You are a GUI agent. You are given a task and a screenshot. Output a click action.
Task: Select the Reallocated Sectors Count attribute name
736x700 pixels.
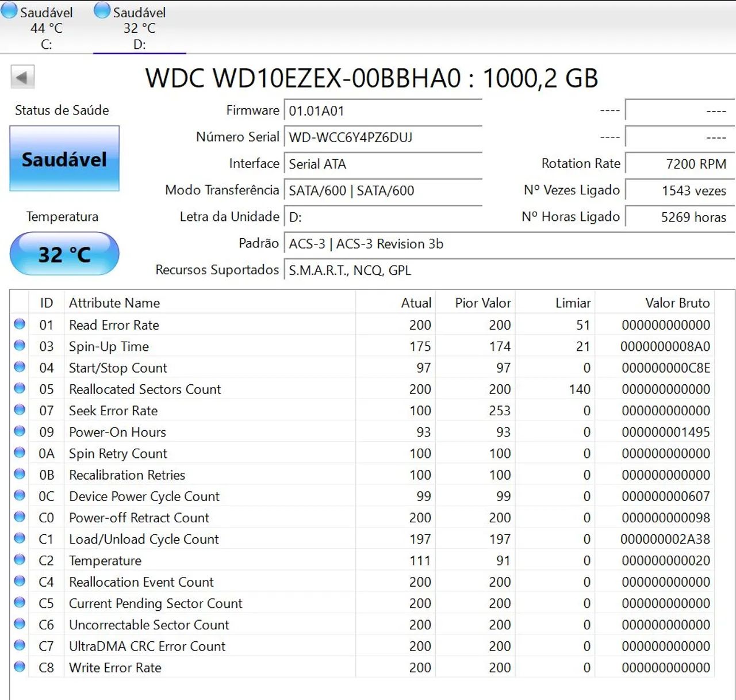click(145, 389)
